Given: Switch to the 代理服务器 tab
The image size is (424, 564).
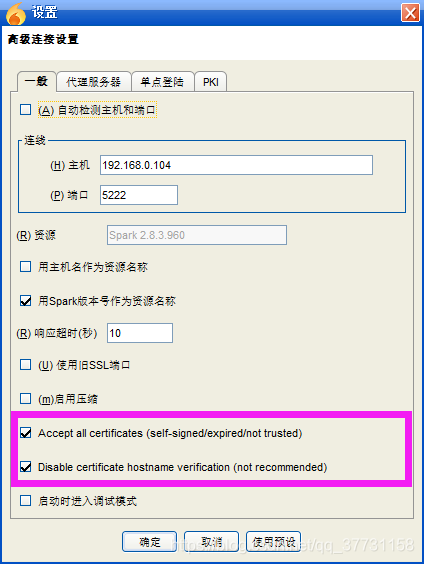Looking at the screenshot, I should tap(94, 82).
